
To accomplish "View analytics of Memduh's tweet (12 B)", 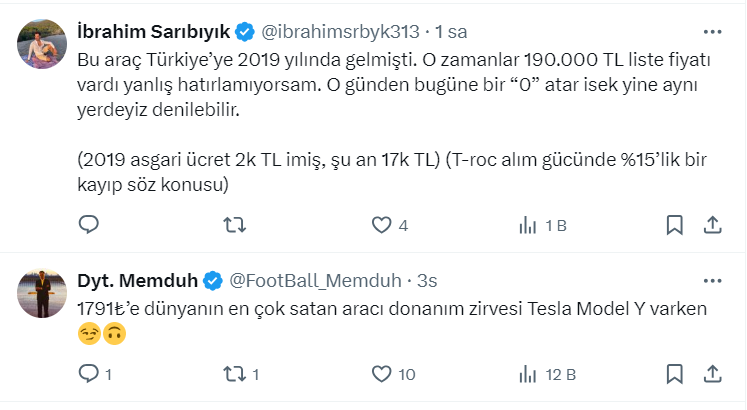I will click(x=526, y=375).
